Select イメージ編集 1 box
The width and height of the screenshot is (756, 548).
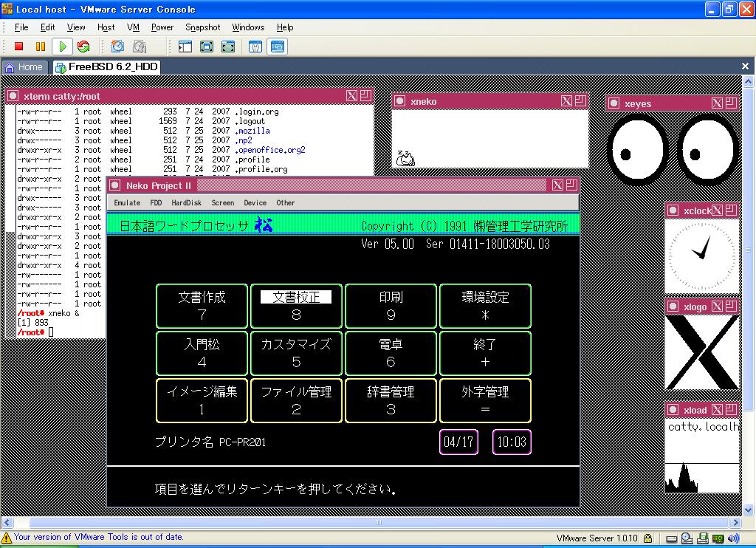click(202, 400)
